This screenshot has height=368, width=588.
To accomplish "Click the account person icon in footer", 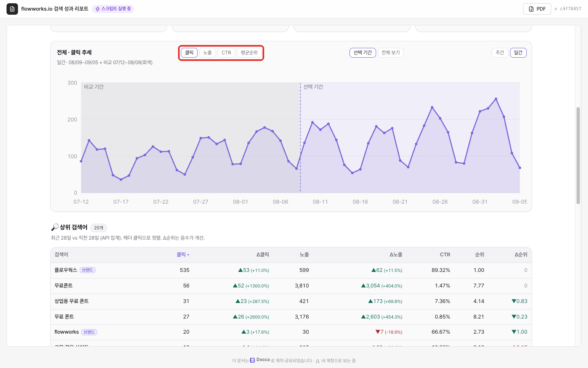I will click(x=318, y=361).
